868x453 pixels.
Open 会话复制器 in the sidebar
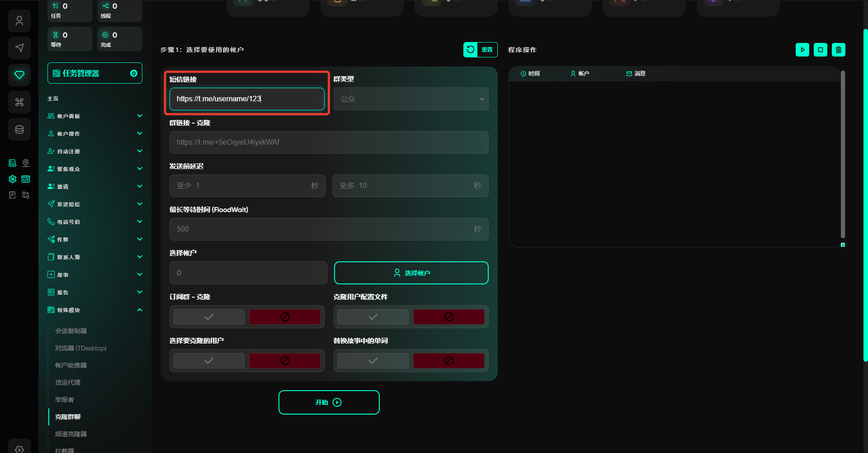tap(71, 331)
